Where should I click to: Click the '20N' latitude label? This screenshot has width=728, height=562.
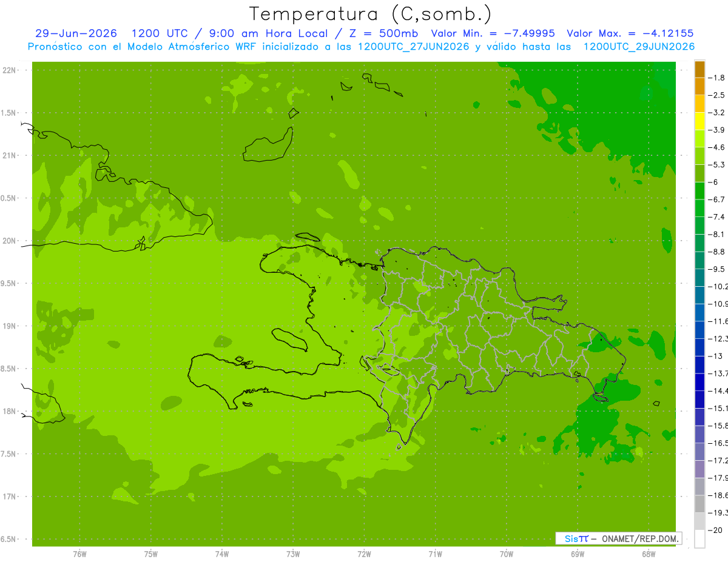(8, 241)
